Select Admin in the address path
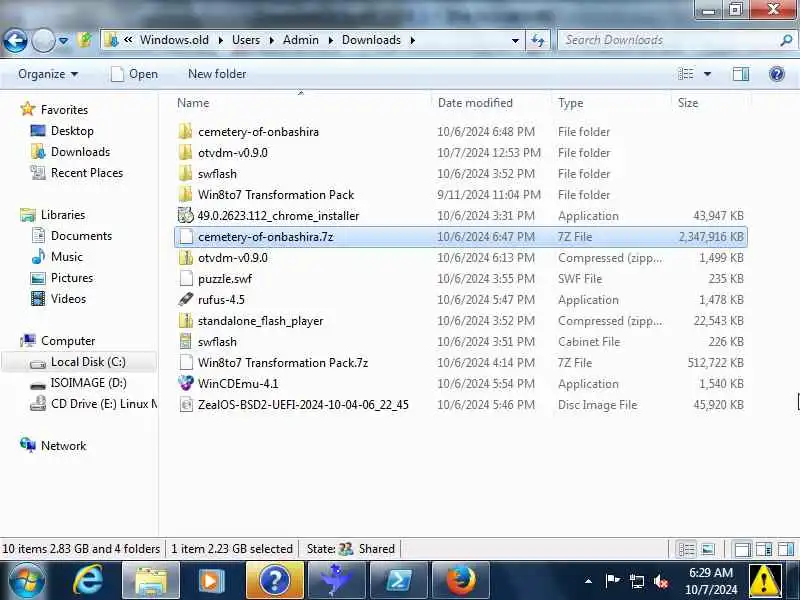 click(301, 40)
